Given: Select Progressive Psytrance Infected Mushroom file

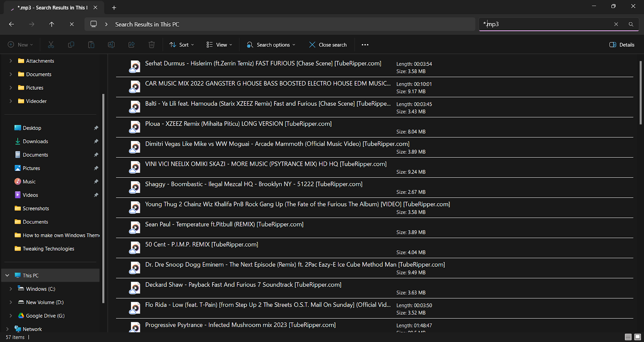Looking at the screenshot, I should (374, 326).
